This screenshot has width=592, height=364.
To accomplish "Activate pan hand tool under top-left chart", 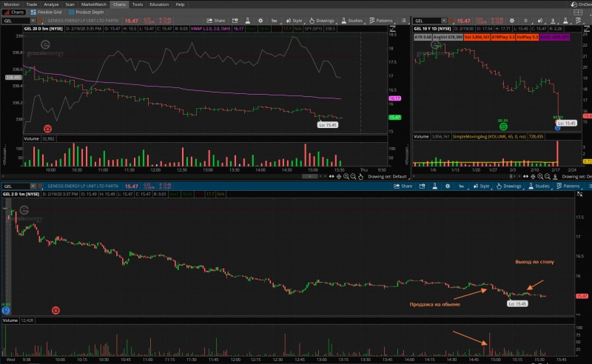I will pos(360,176).
